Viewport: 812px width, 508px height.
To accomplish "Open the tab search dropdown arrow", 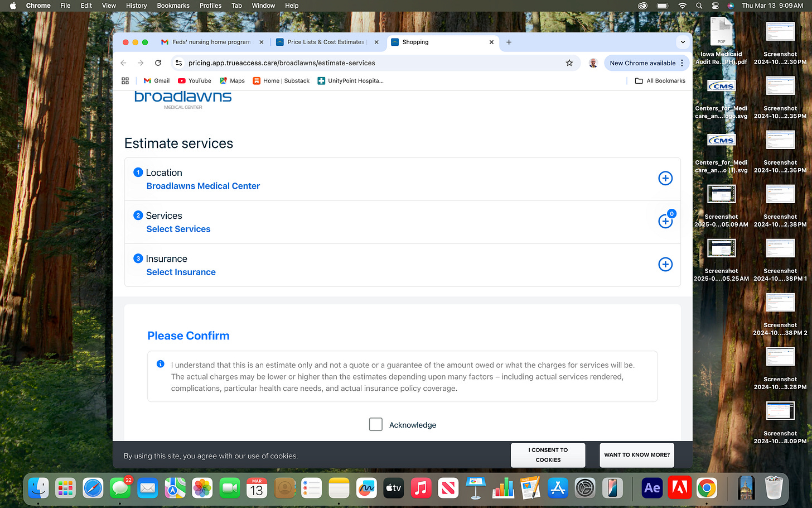I will click(x=683, y=42).
